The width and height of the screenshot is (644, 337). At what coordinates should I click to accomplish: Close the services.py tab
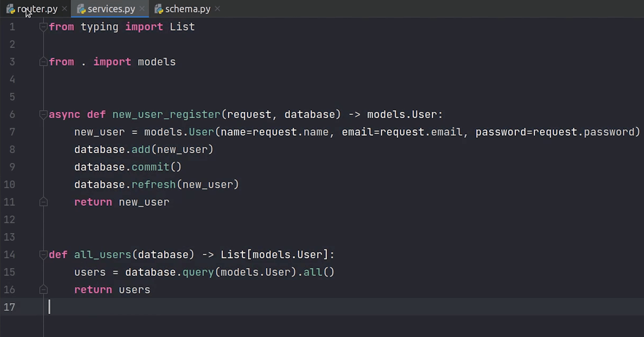tap(143, 8)
